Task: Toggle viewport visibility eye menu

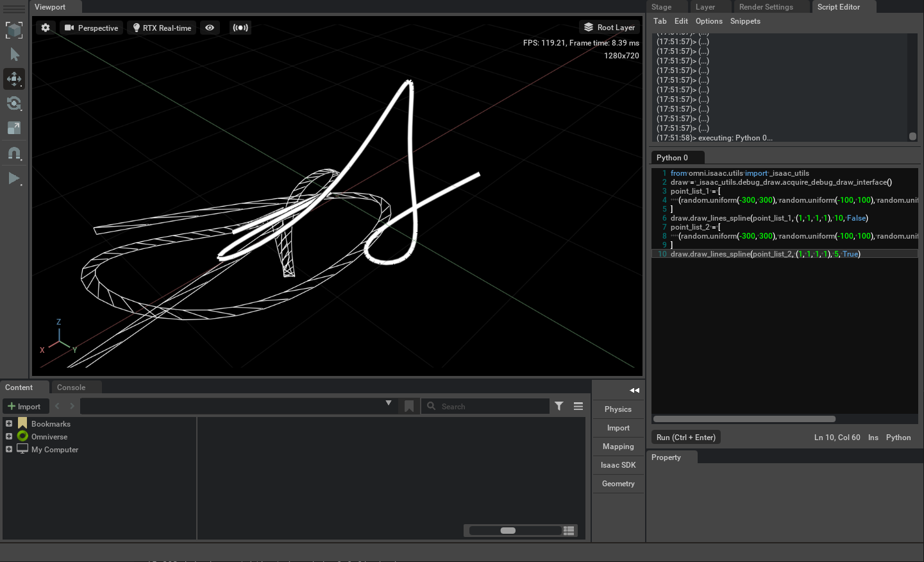Action: click(x=210, y=28)
